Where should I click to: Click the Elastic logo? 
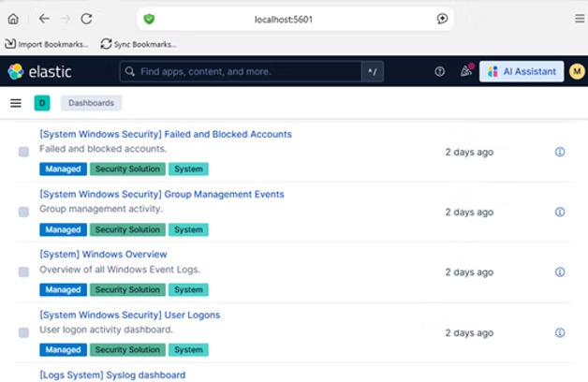pyautogui.click(x=39, y=71)
